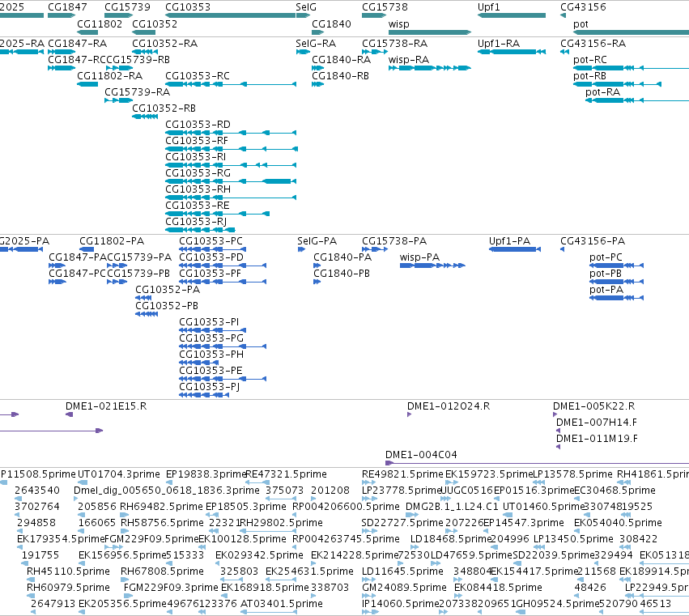Click the CG43156 gene label
Screen dimensions: 689x616
click(x=583, y=7)
